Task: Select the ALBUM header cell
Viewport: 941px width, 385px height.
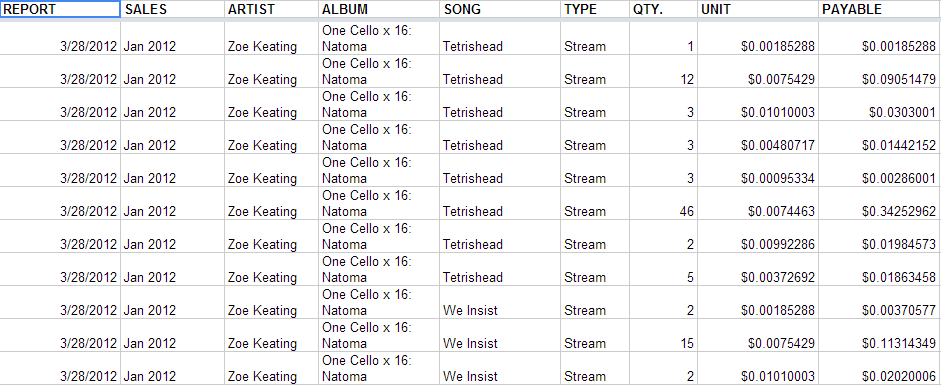Action: pos(379,9)
